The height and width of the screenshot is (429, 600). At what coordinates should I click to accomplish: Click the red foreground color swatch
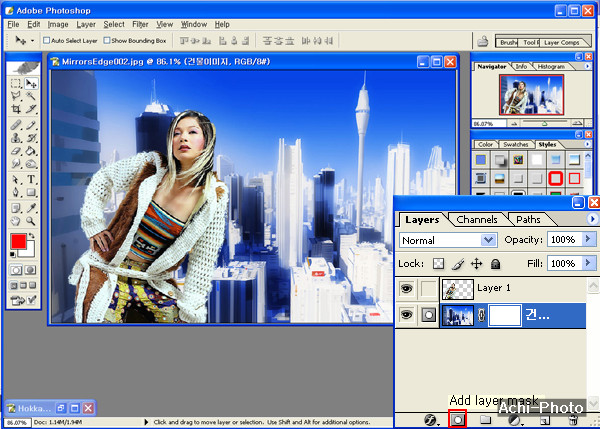pos(17,242)
